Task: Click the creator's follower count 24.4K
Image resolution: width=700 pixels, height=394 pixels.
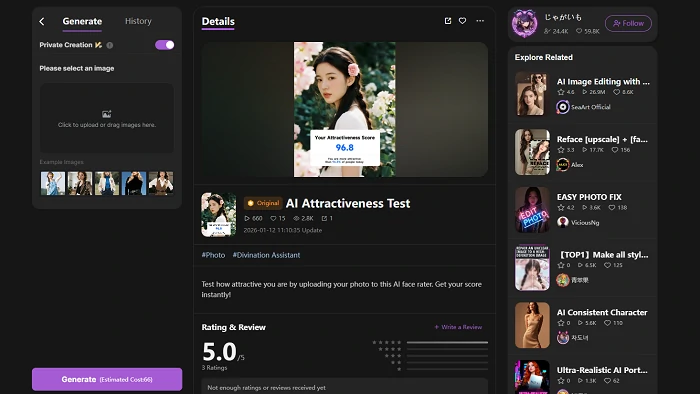Action: (x=556, y=31)
